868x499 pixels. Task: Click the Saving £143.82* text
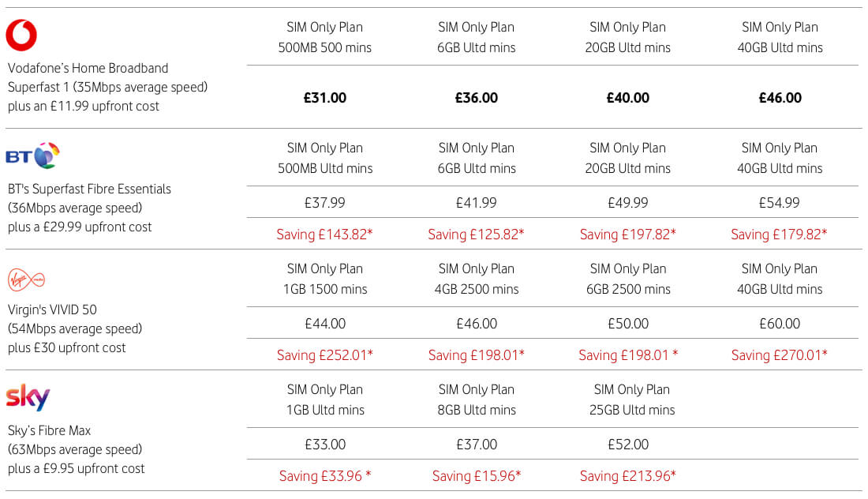click(x=324, y=234)
